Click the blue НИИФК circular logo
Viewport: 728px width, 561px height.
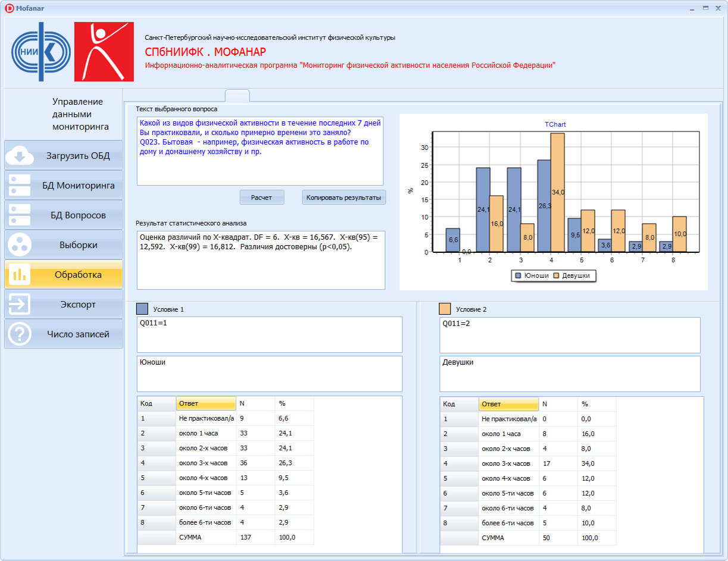click(42, 52)
